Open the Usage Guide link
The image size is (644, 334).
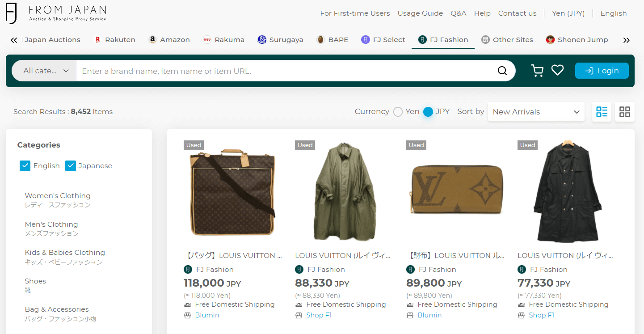pyautogui.click(x=420, y=13)
